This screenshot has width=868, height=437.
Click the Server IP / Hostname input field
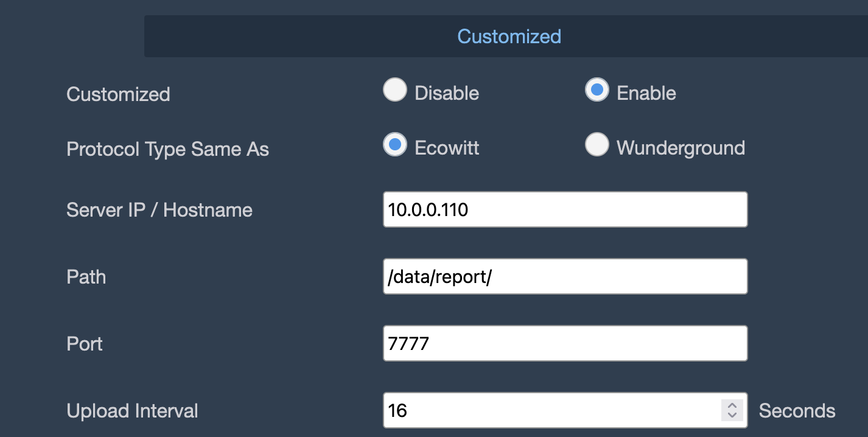[x=565, y=210]
